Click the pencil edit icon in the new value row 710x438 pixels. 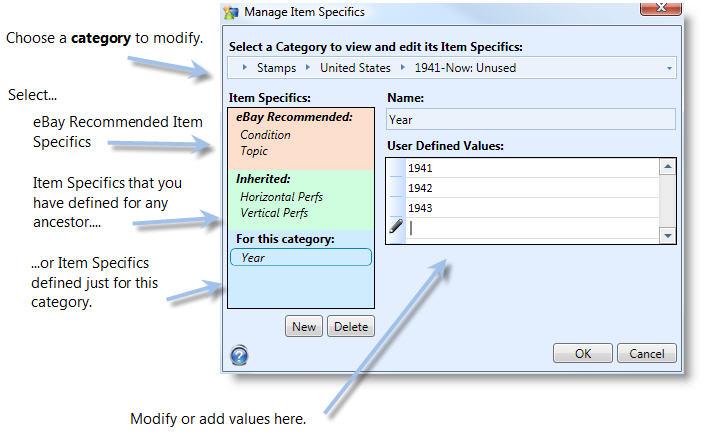click(396, 226)
